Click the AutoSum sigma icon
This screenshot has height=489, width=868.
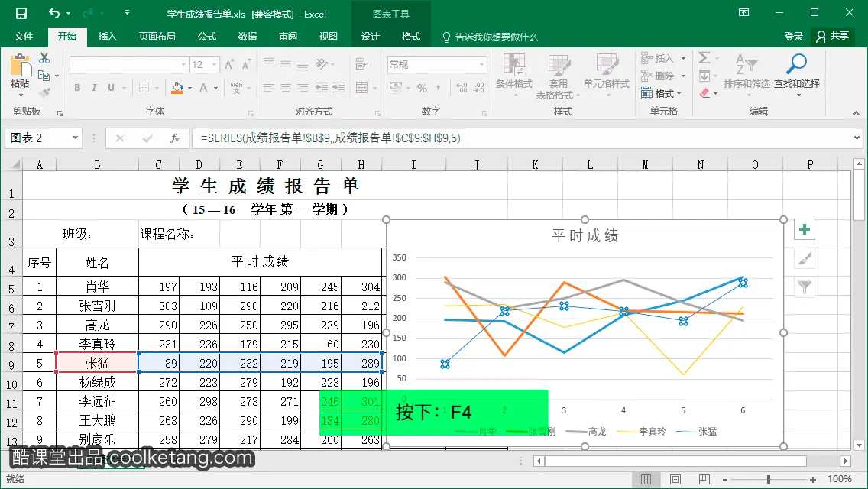click(x=704, y=57)
